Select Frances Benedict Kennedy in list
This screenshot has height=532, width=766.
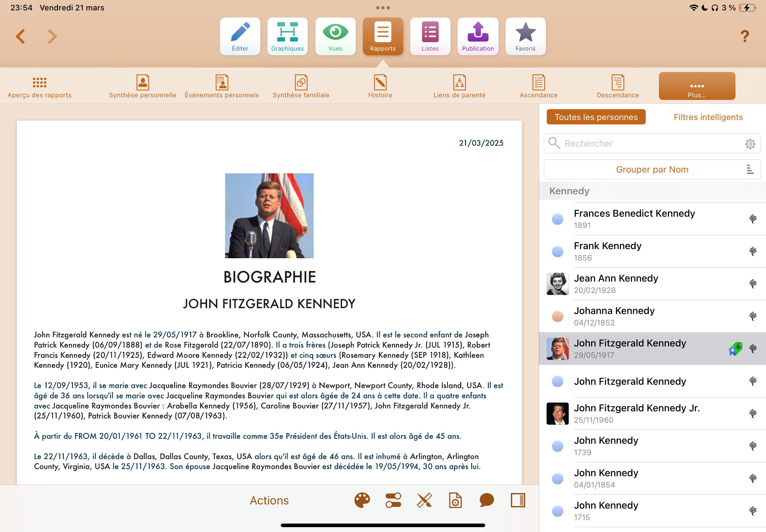pyautogui.click(x=652, y=219)
